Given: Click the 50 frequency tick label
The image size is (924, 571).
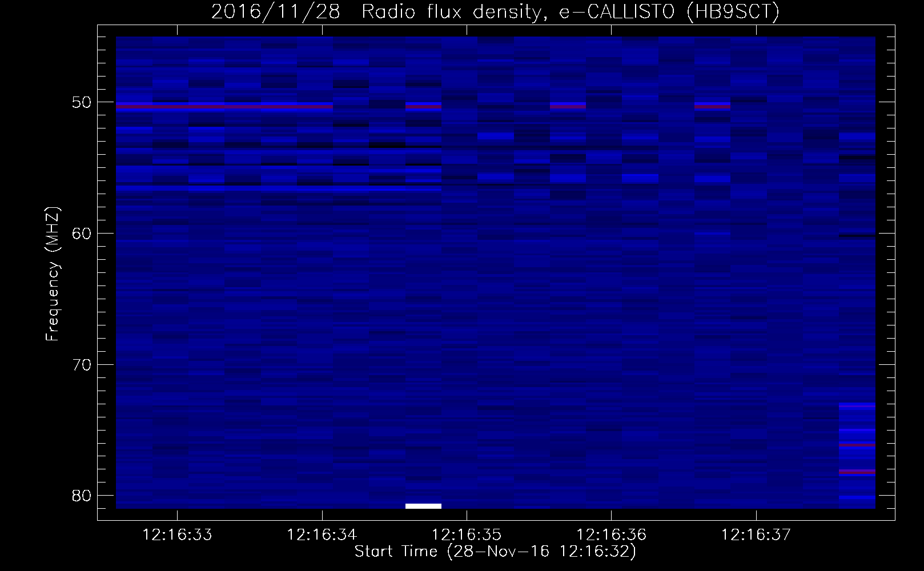Looking at the screenshot, I should [82, 102].
